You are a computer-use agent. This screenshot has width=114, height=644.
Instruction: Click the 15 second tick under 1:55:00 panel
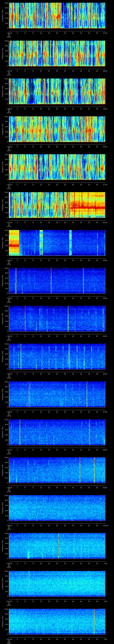point(33,374)
